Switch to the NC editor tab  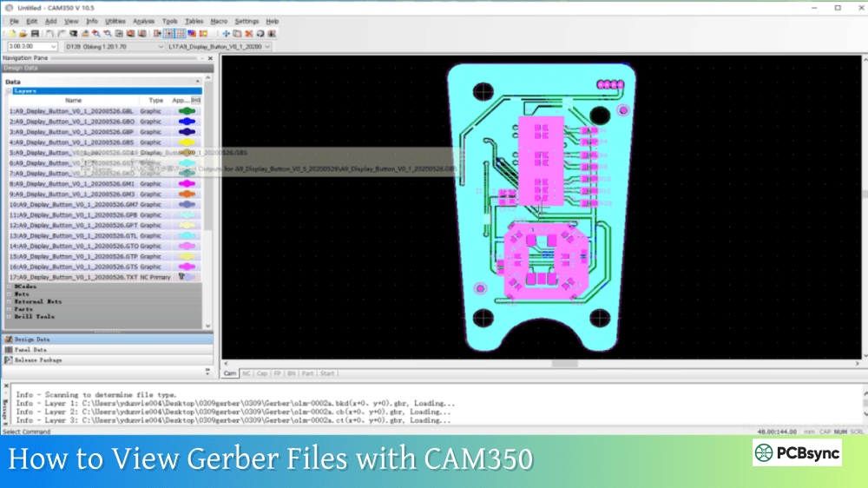tap(247, 373)
